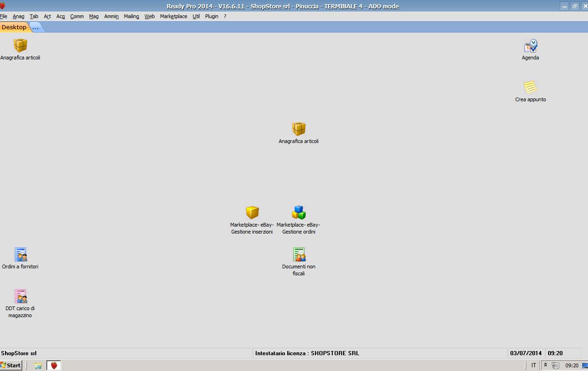This screenshot has height=371, width=588.
Task: Show hidden tray icons with double chevron
Action: (545, 365)
